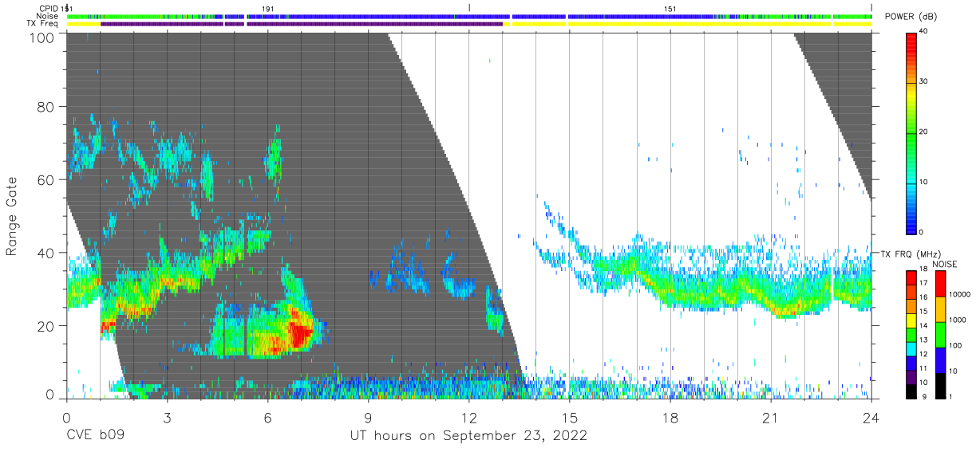980x452 pixels.
Task: Click the NOISE legend title
Action: [x=946, y=264]
